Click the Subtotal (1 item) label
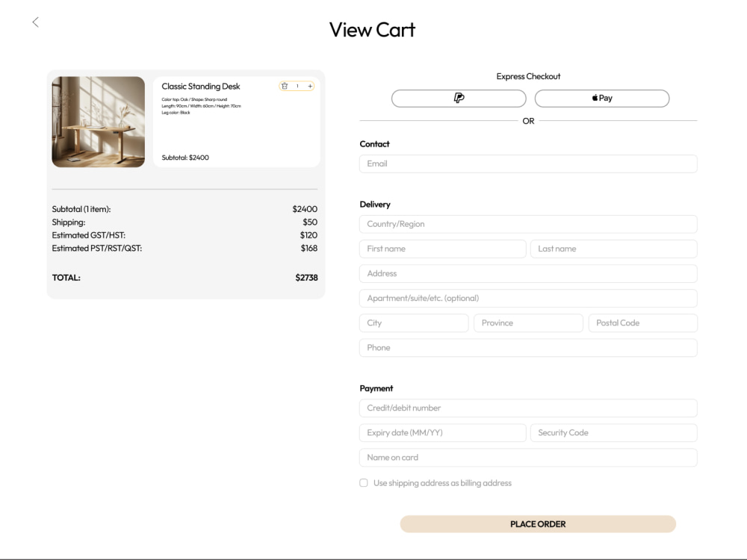Image resolution: width=747 pixels, height=560 pixels. [81, 210]
